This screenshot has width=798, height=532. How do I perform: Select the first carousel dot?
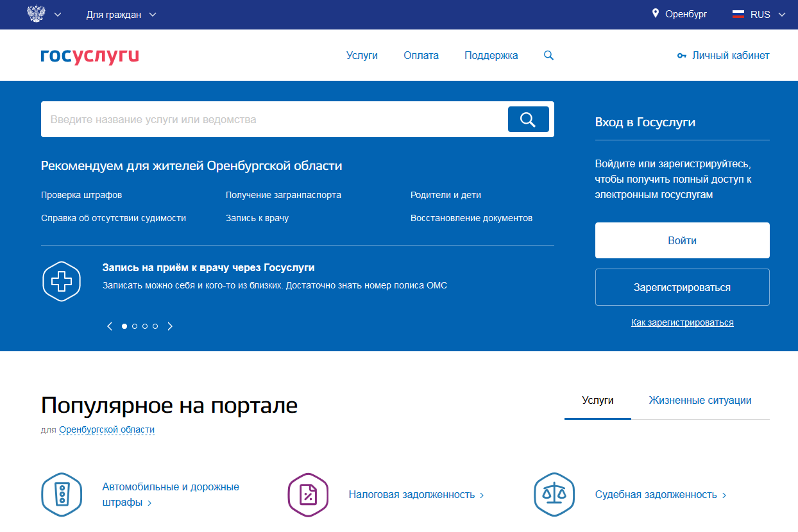(x=124, y=326)
